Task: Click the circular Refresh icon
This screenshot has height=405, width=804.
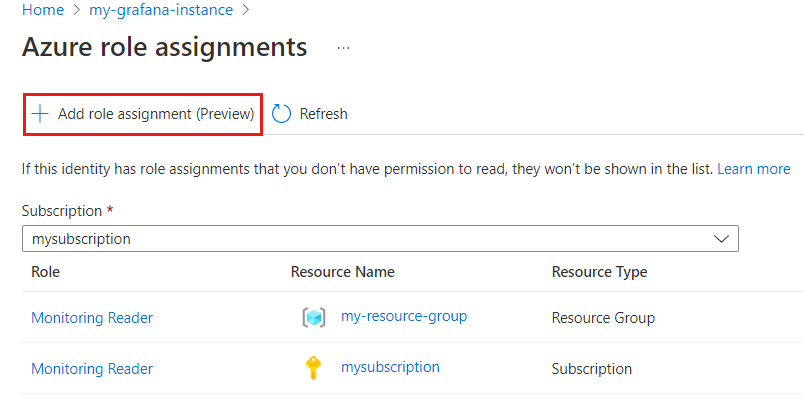Action: [x=281, y=114]
